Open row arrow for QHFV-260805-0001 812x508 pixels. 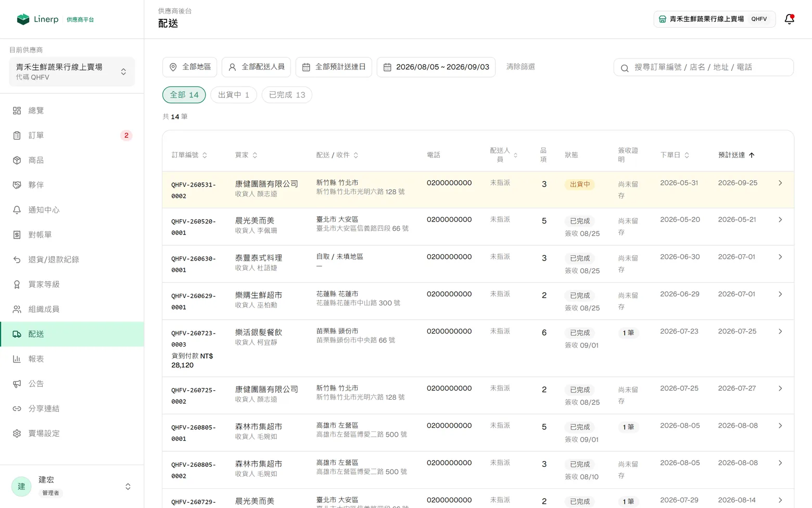coord(780,426)
